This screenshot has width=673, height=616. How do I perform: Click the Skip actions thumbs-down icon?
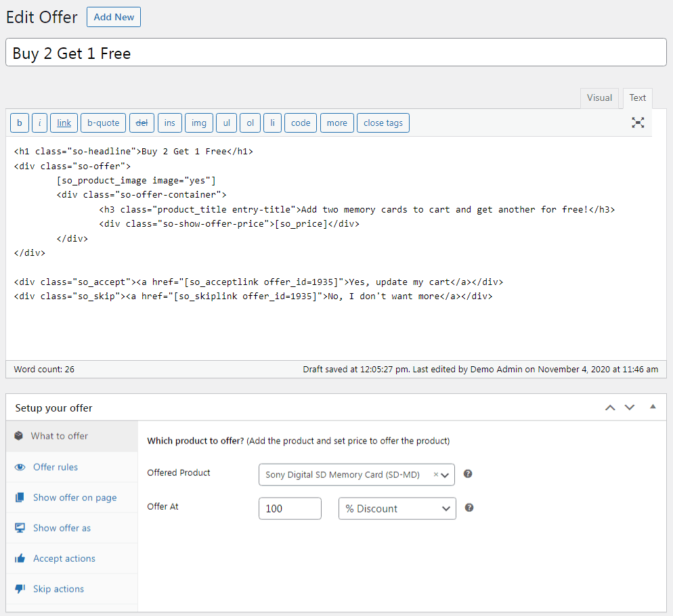click(20, 589)
